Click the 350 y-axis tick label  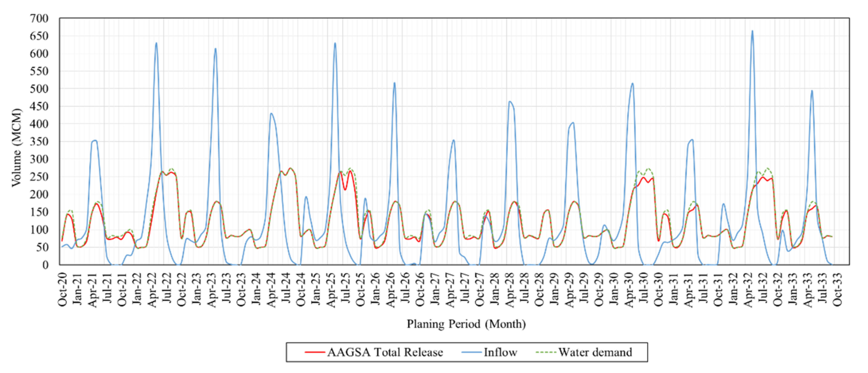39,142
